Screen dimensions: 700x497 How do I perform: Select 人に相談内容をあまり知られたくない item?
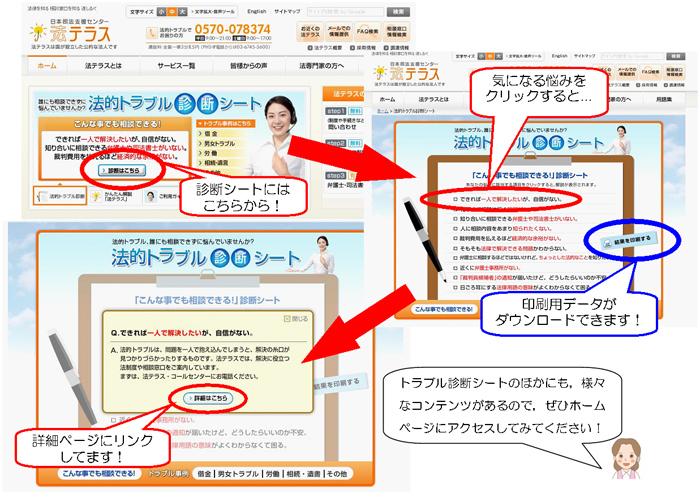502,229
